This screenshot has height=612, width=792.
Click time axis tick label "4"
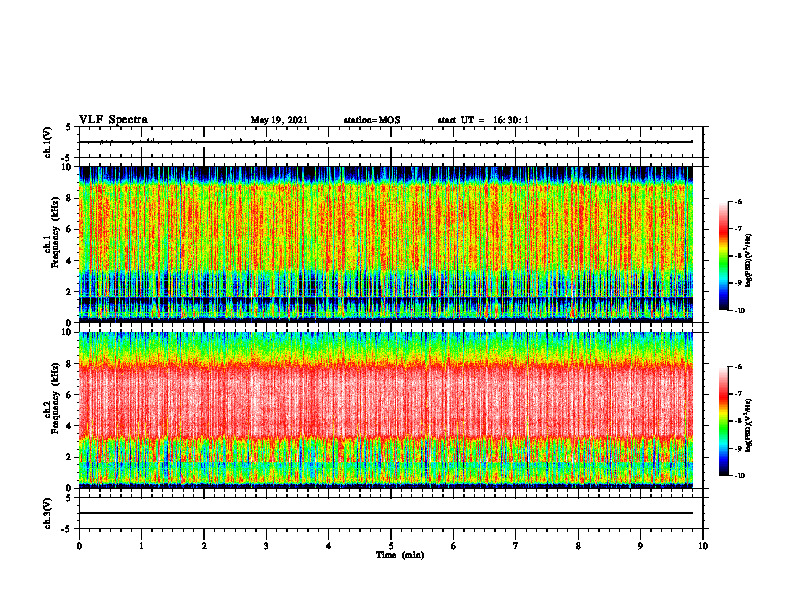[329, 546]
